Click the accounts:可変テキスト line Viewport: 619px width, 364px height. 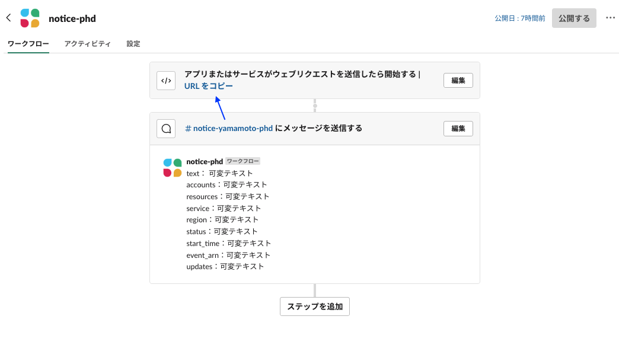(x=226, y=185)
